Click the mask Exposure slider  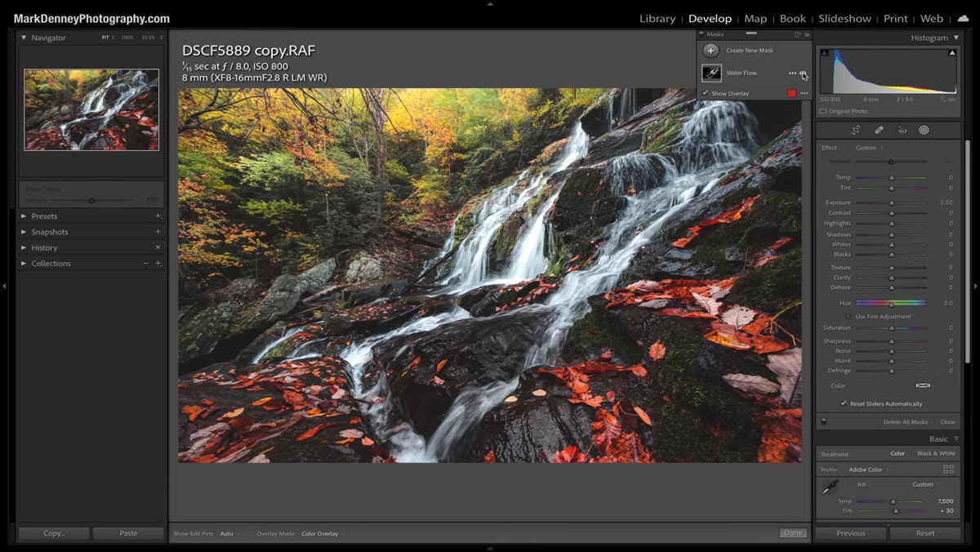point(891,203)
